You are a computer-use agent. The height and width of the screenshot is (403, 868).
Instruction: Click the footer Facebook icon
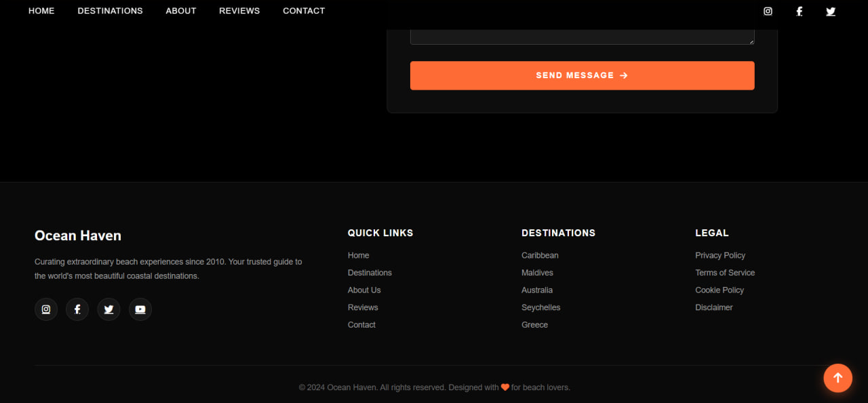click(x=77, y=309)
